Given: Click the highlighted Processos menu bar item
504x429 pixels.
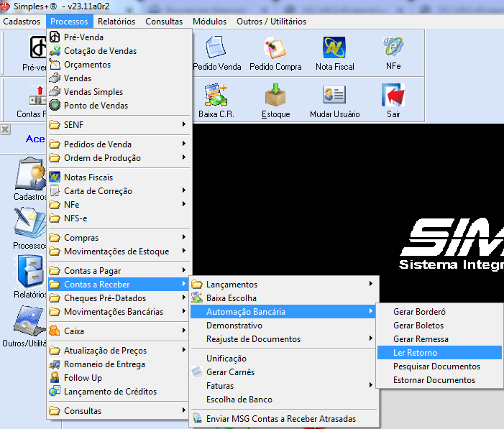Looking at the screenshot, I should tap(69, 22).
